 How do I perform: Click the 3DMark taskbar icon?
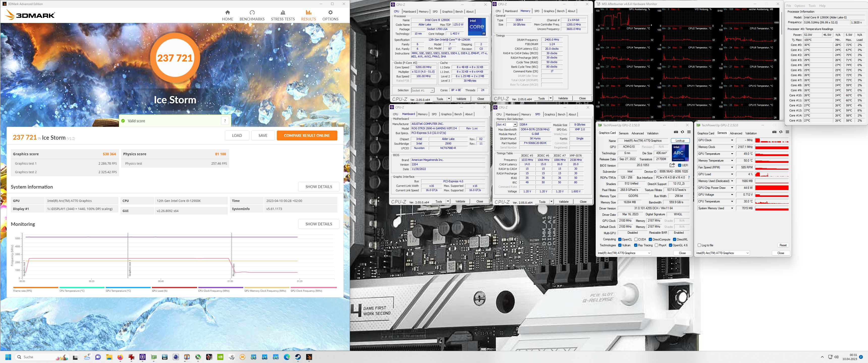[309, 357]
